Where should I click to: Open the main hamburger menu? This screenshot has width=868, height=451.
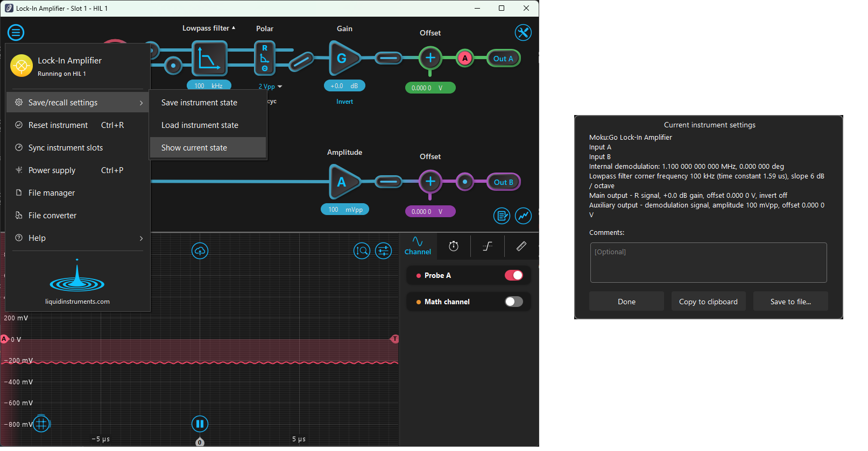(x=16, y=33)
